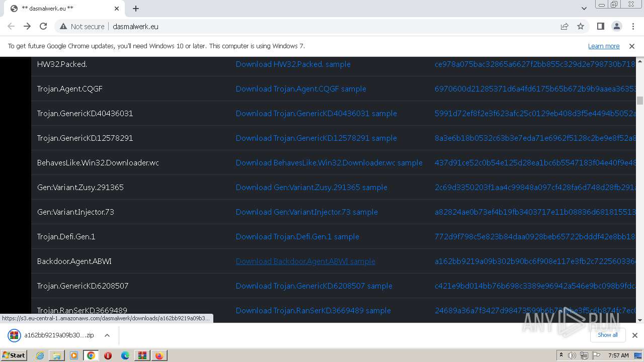This screenshot has height=362, width=644.
Task: Select the dasmalwerk.eu tab
Action: pyautogui.click(x=64, y=9)
